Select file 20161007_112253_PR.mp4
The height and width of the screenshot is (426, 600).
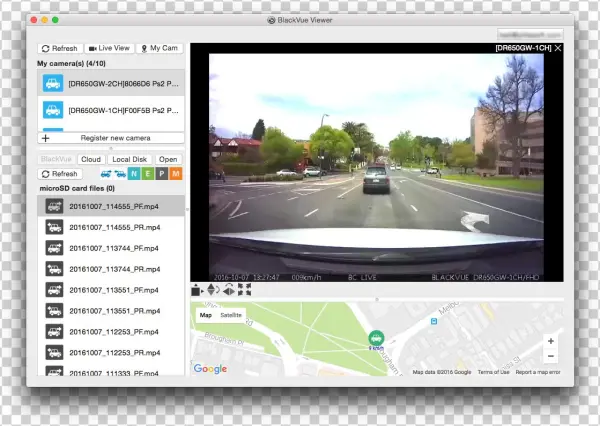(x=111, y=353)
